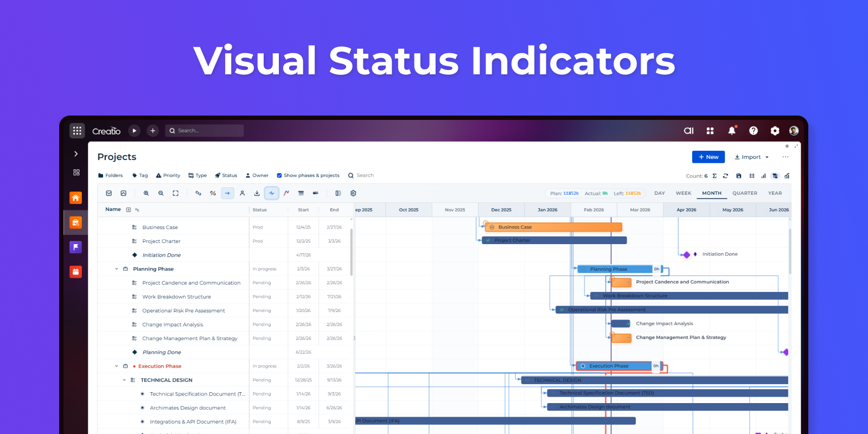The height and width of the screenshot is (434, 868).
Task: Click the orange Business Case Gantt bar
Action: tap(553, 227)
